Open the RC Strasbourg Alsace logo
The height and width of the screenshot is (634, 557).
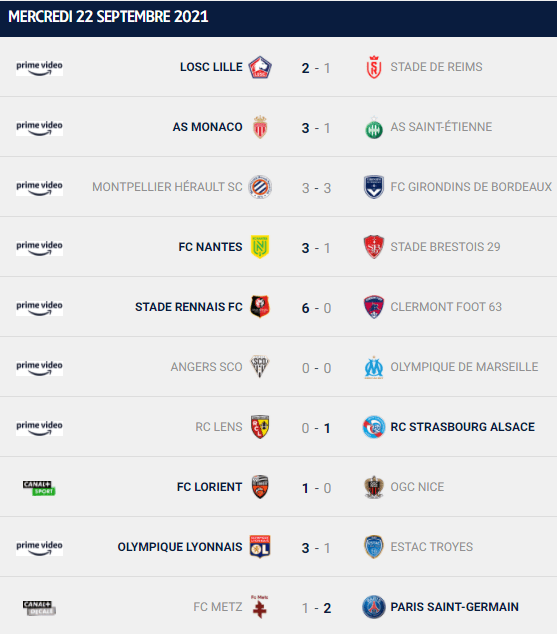[374, 427]
